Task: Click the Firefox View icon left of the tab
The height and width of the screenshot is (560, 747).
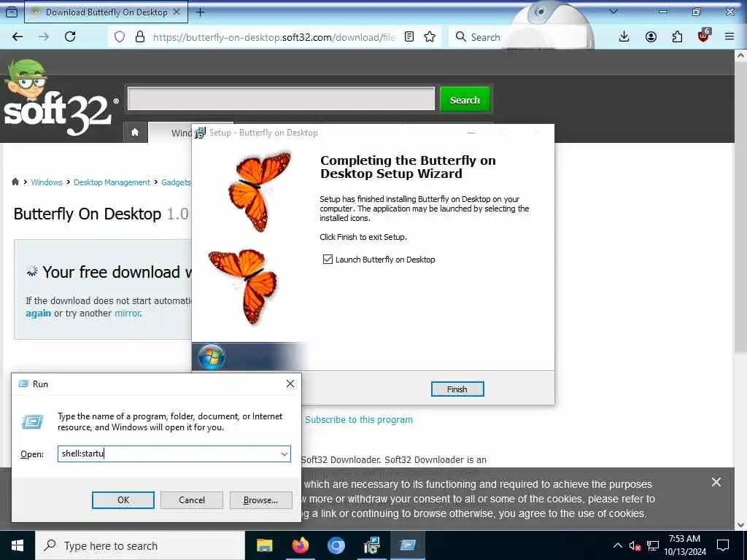Action: [x=12, y=12]
